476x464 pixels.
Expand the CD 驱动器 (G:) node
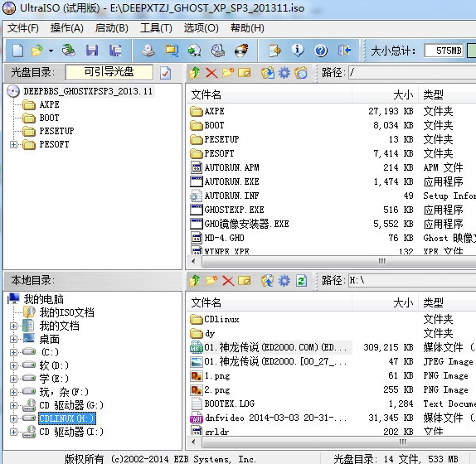point(13,405)
